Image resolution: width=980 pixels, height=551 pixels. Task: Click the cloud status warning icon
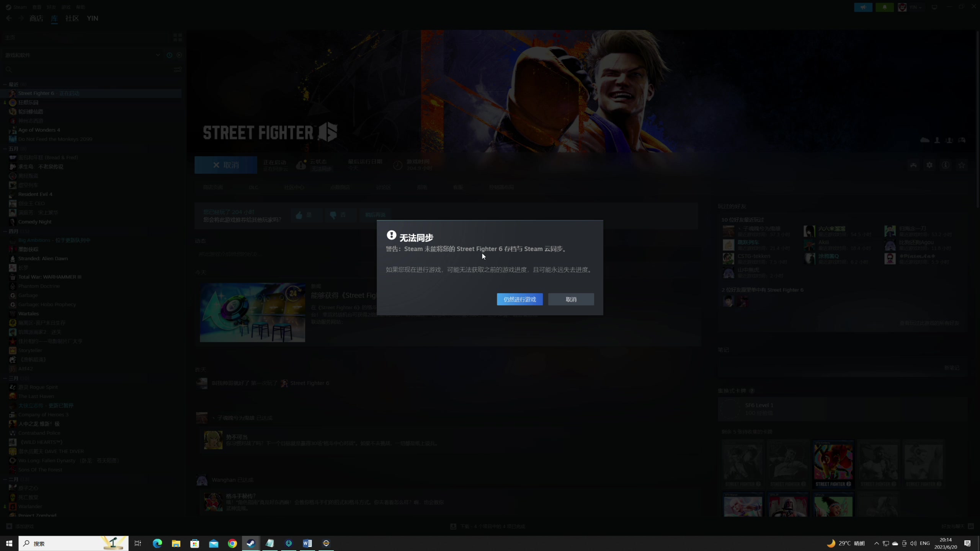(x=301, y=165)
